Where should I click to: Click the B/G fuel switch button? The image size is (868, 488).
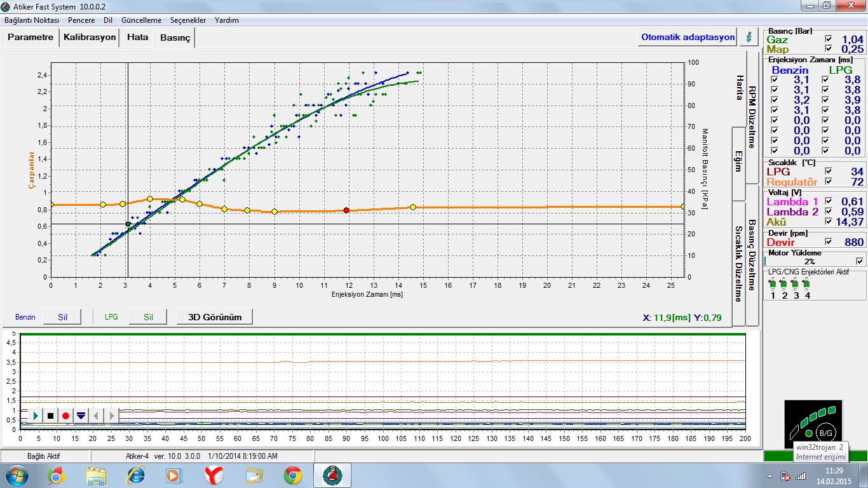click(x=825, y=433)
